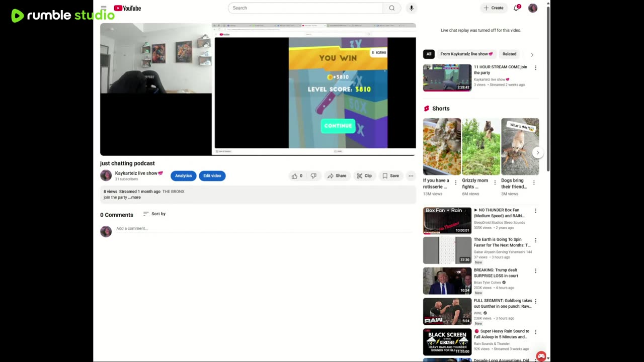Click '0 Comments' heading text
Screen dimensions: 644x362
(x=117, y=215)
